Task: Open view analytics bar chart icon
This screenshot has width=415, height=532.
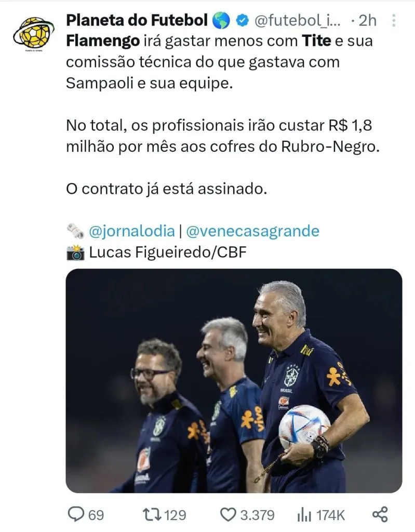Action: coord(303,514)
